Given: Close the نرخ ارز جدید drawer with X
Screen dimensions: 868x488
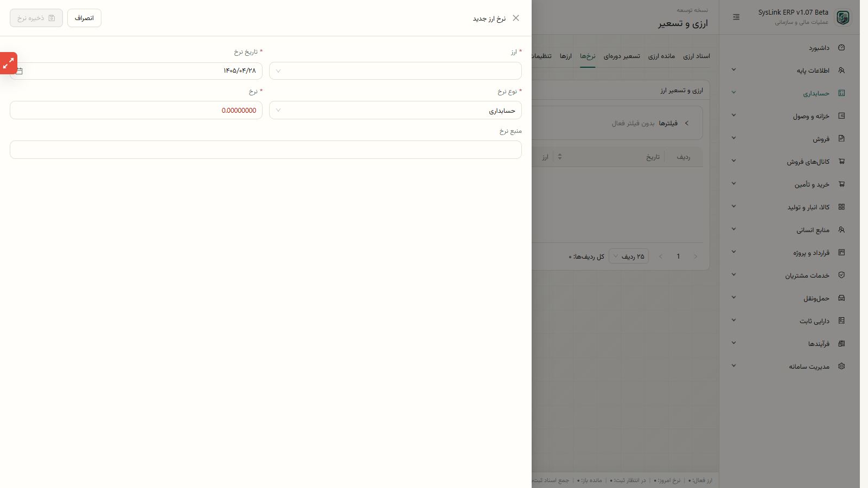Looking at the screenshot, I should pos(515,18).
